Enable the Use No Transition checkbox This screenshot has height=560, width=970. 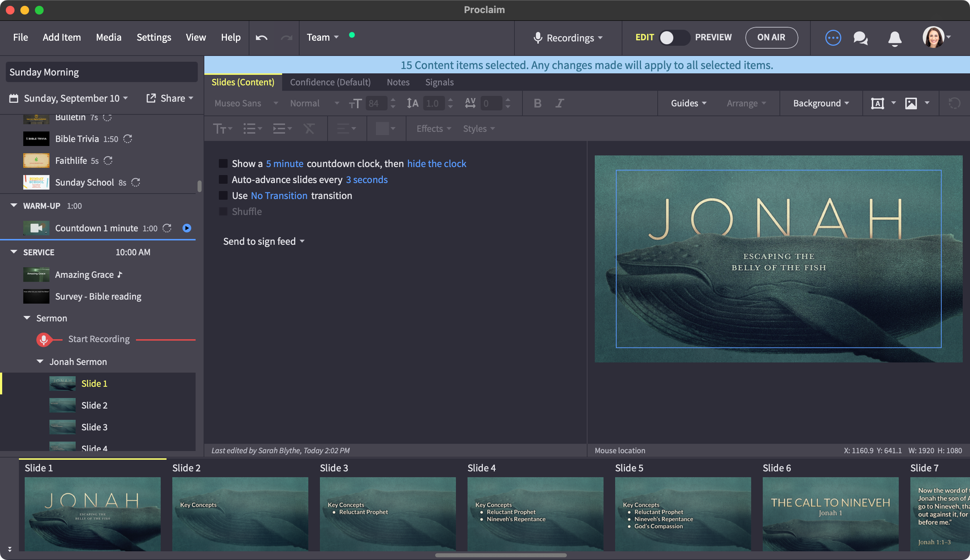pos(223,195)
